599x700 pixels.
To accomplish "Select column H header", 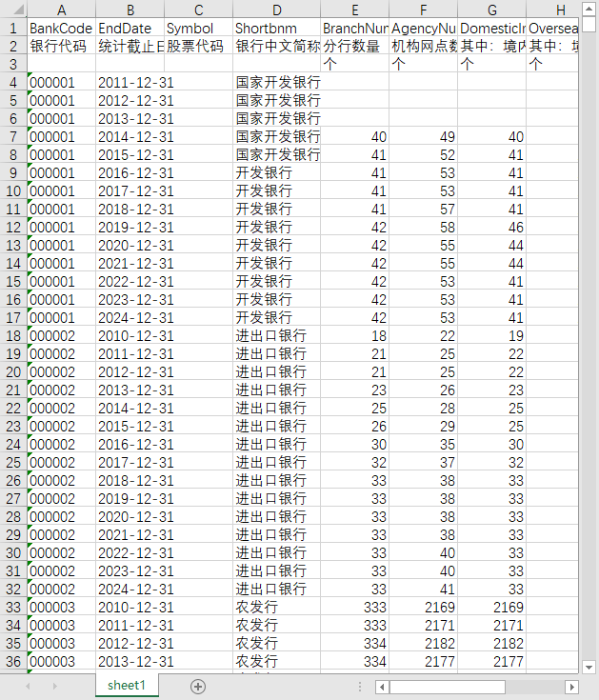I will click(x=552, y=10).
